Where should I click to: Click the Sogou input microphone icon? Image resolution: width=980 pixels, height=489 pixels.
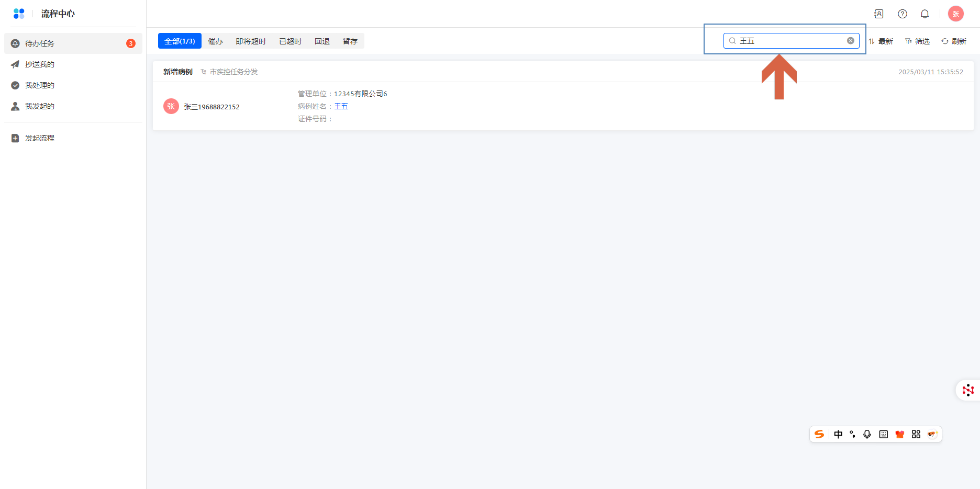click(867, 434)
